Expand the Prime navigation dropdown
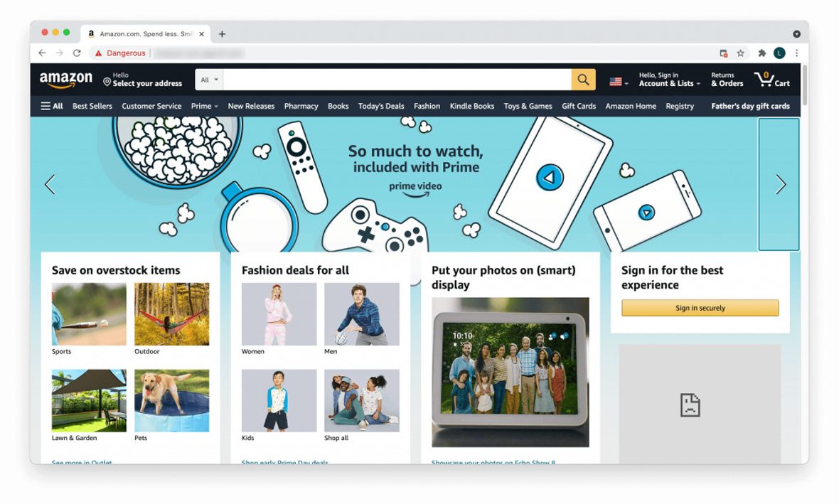This screenshot has width=839, height=504. point(205,105)
